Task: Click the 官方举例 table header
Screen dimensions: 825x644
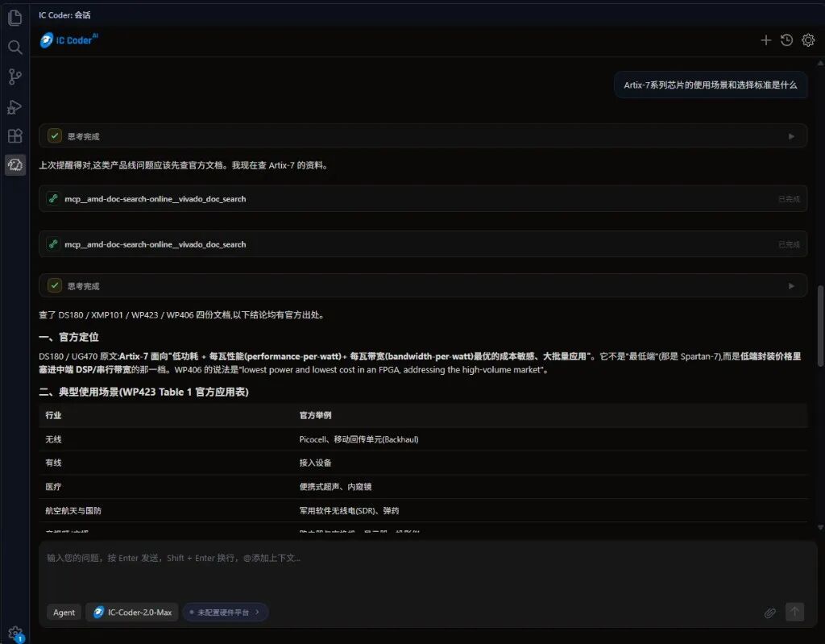Action: (315, 415)
